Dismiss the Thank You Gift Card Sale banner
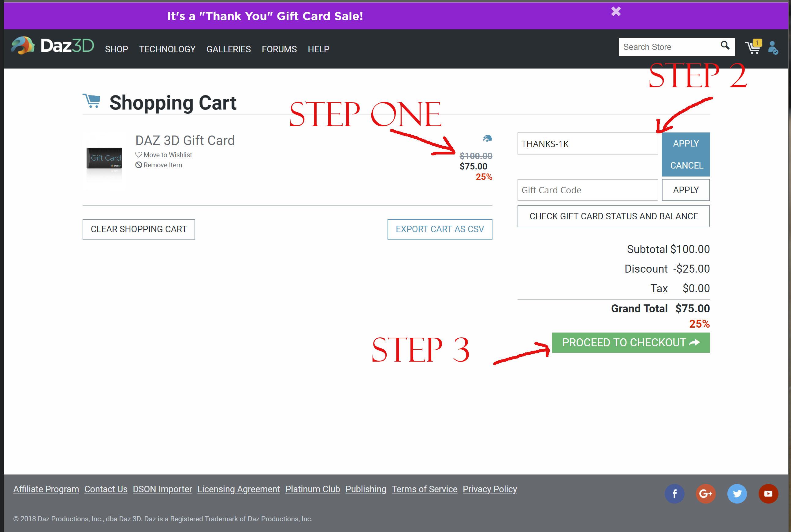 (x=616, y=11)
